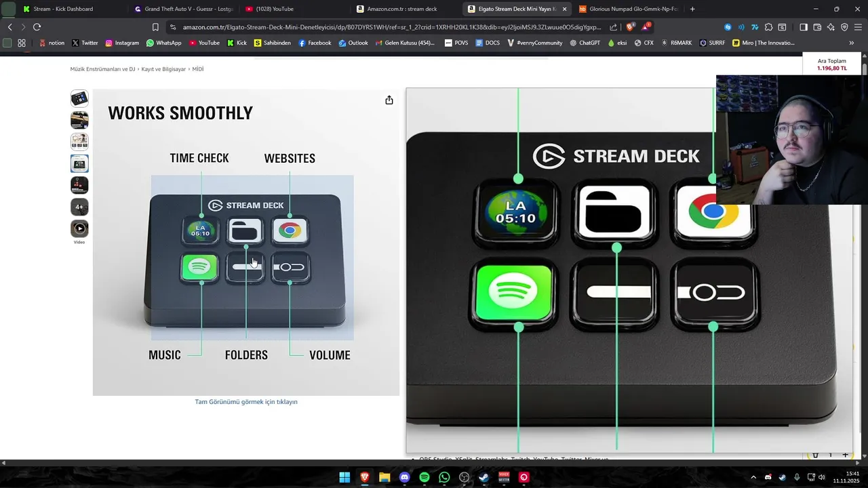
Task: Open the Shazam extension icon
Action: (x=728, y=27)
